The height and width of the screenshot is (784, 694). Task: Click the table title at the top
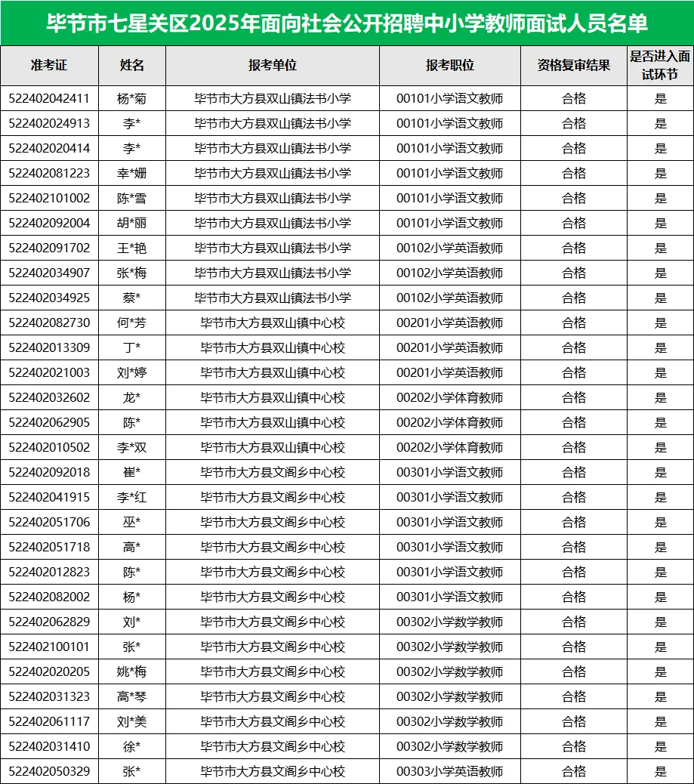pos(347,25)
